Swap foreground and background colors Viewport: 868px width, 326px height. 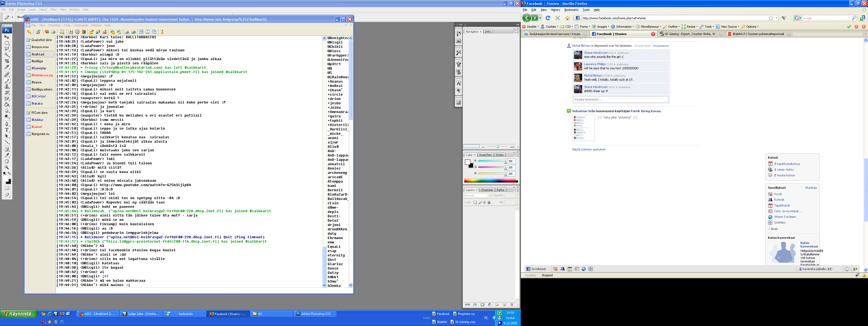click(x=9, y=173)
